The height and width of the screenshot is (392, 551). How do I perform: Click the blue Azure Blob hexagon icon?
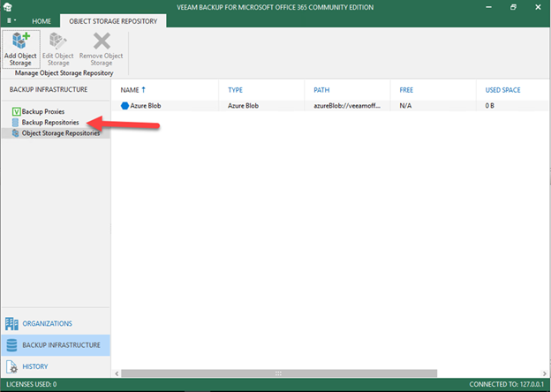125,106
